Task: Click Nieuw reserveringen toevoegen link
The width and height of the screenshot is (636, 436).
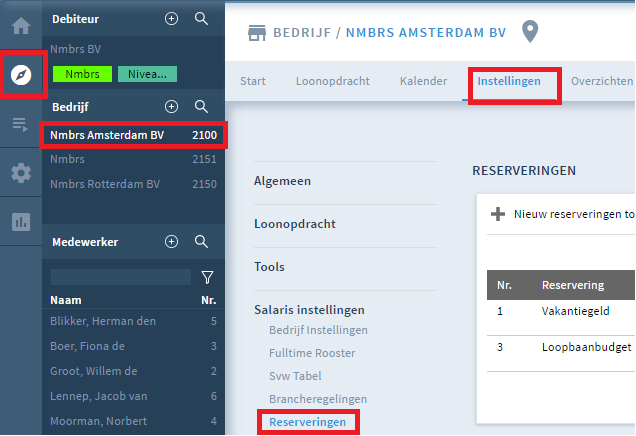Action: (x=574, y=214)
